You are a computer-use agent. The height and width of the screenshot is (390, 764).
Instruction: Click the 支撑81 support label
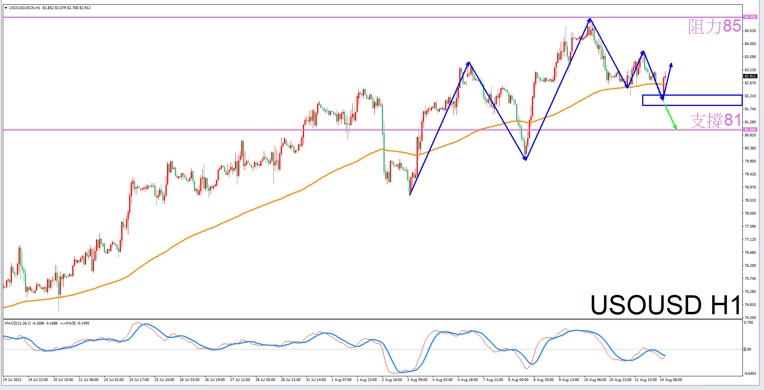(x=715, y=120)
